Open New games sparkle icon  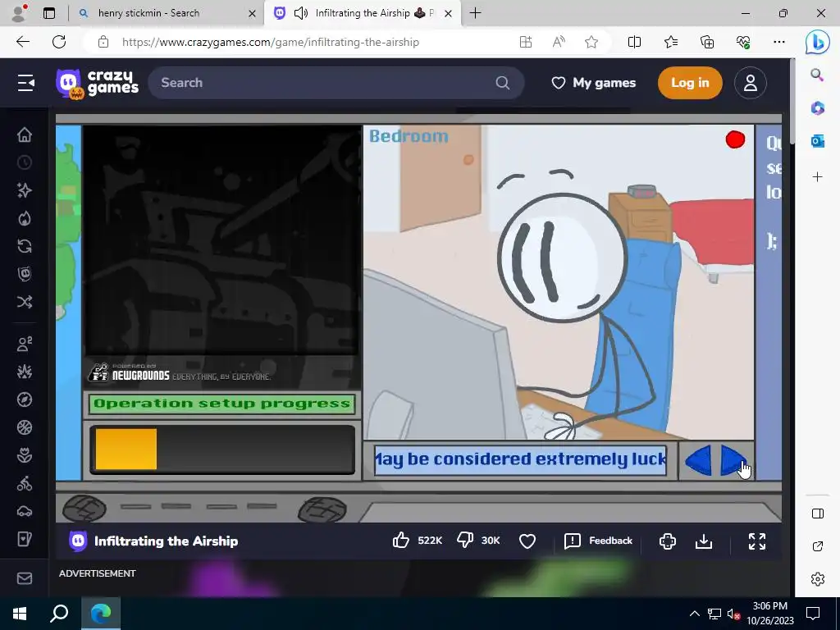click(24, 190)
